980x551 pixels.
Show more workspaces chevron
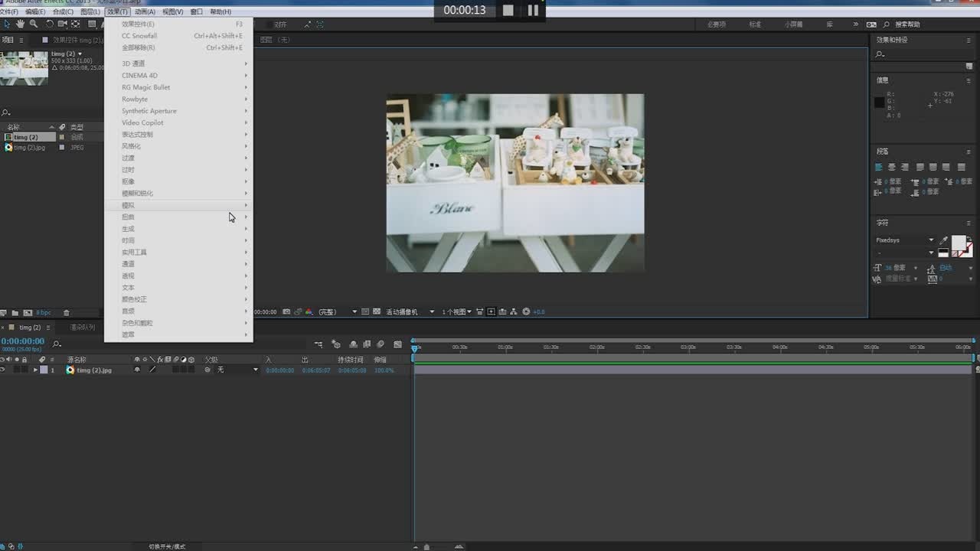click(x=856, y=24)
